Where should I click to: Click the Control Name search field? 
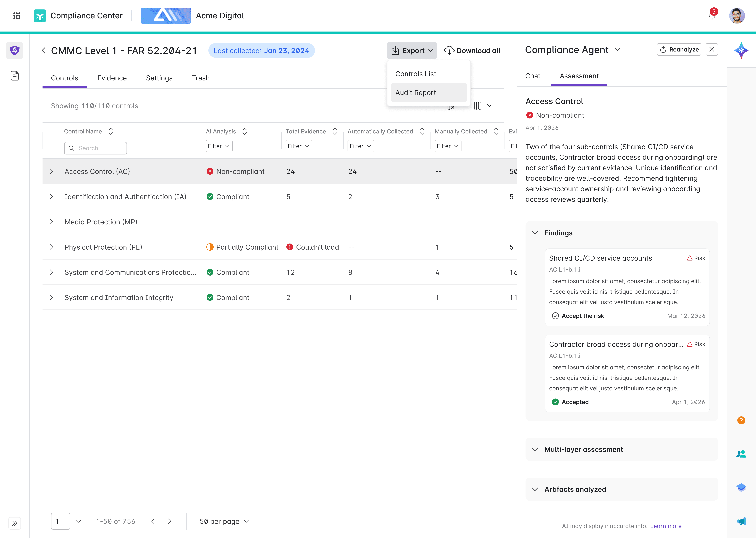95,148
